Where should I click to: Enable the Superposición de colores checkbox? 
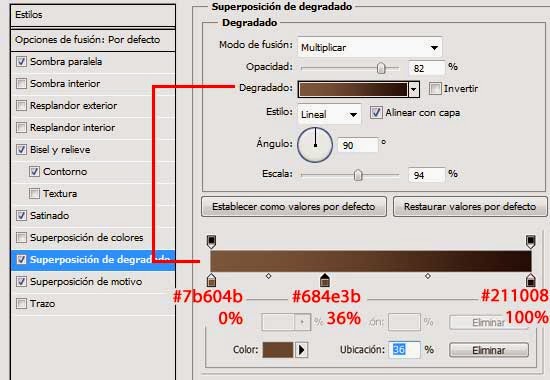click(x=21, y=238)
